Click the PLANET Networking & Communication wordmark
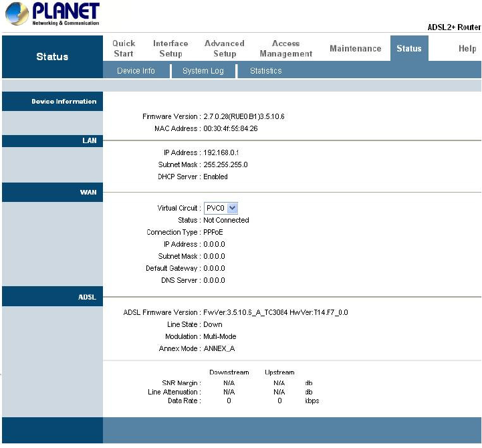Viewport: 482px width, 448px height. pyautogui.click(x=66, y=14)
